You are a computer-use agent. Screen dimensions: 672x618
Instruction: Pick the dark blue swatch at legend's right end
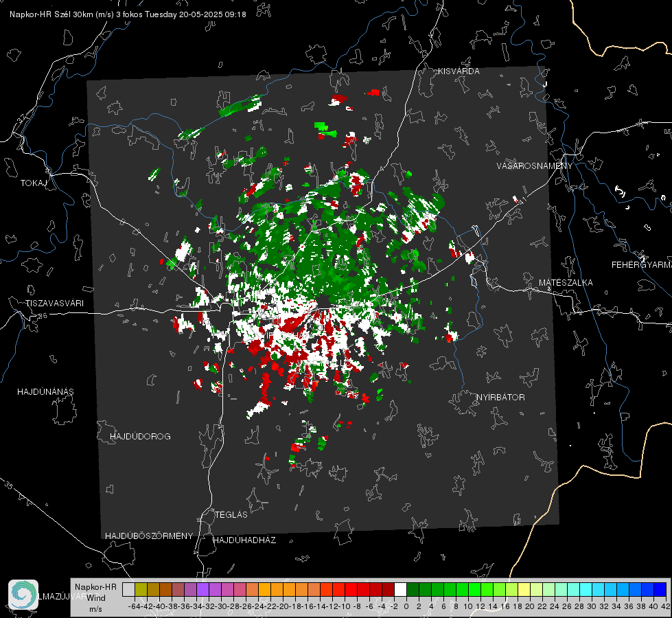pos(660,590)
